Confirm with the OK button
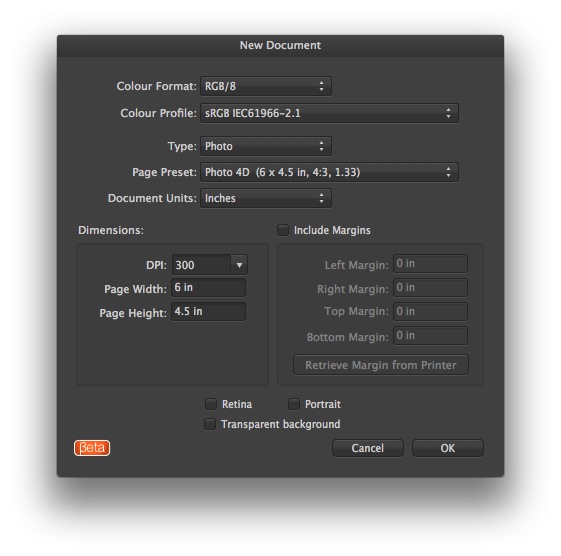The height and width of the screenshot is (556, 561). click(448, 448)
